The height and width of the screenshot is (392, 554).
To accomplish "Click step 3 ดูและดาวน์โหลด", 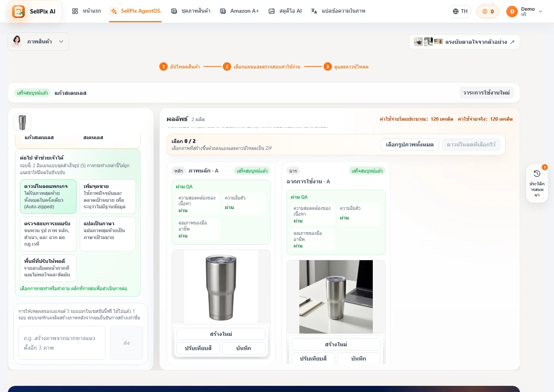I will pyautogui.click(x=346, y=67).
